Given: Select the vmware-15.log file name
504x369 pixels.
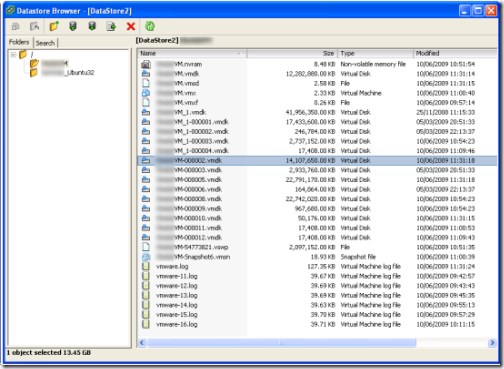Looking at the screenshot, I should [177, 315].
